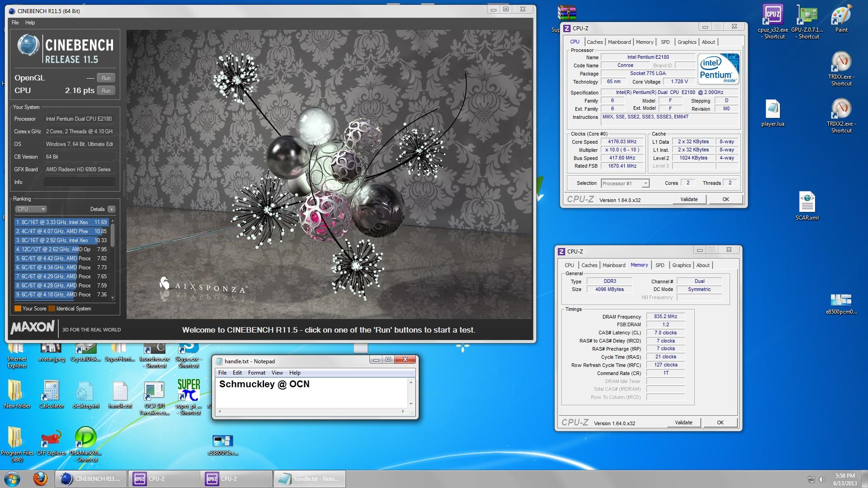Open Skype.exe shortcut icon
The image size is (868, 488).
189,356
